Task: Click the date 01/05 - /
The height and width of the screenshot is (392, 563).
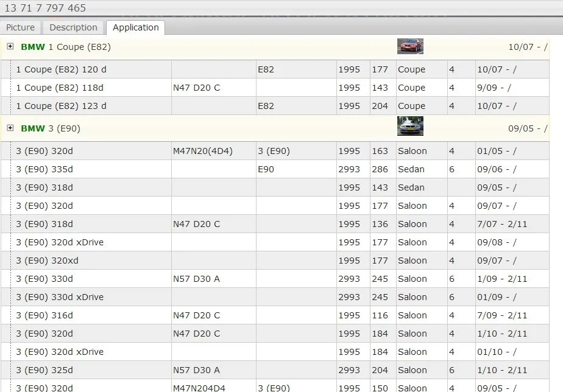Action: click(497, 151)
